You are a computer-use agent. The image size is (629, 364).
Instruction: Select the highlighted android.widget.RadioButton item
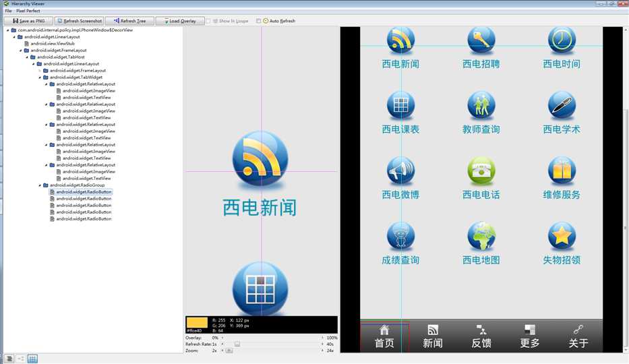pos(84,192)
